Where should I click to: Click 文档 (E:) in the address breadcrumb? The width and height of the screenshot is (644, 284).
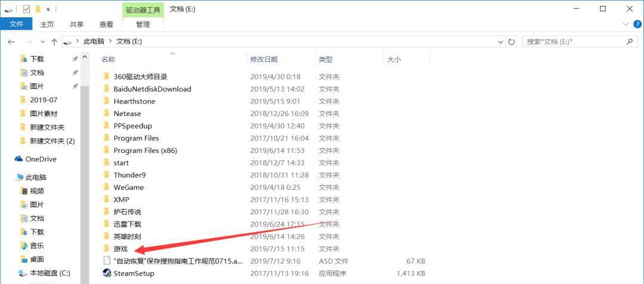click(129, 42)
